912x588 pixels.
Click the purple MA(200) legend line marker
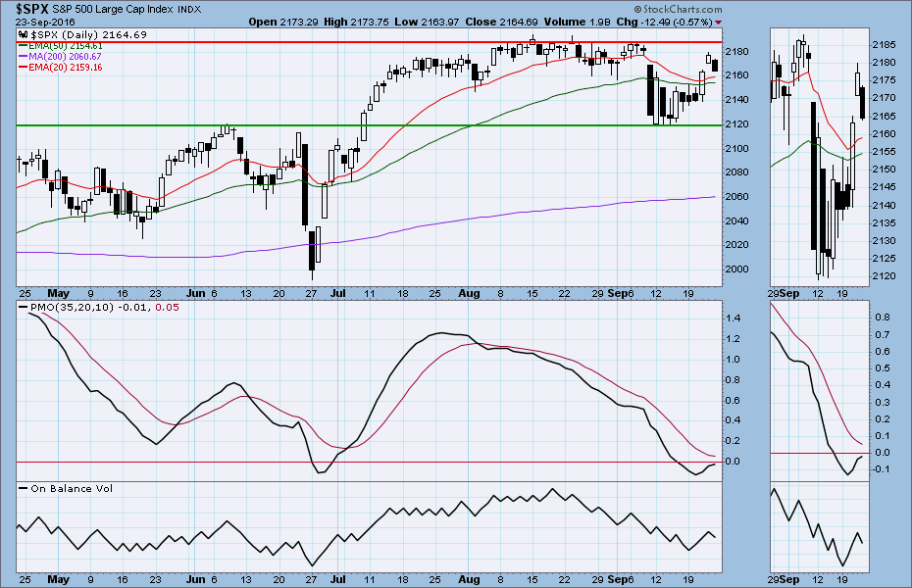23,57
